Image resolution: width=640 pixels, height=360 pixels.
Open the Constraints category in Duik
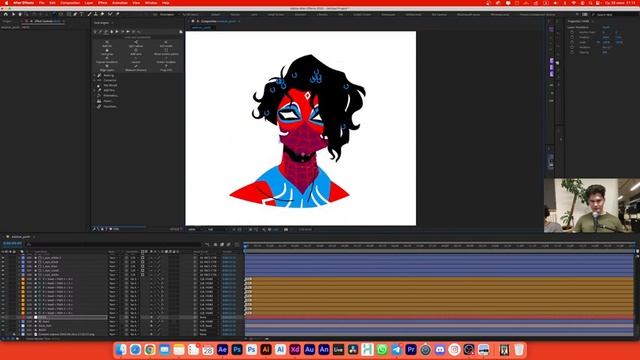(110, 80)
